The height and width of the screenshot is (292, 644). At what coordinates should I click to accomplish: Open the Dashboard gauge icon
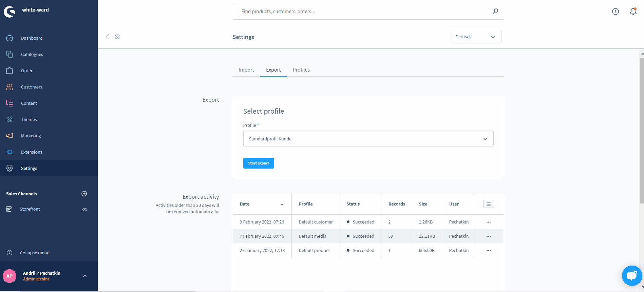[10, 38]
